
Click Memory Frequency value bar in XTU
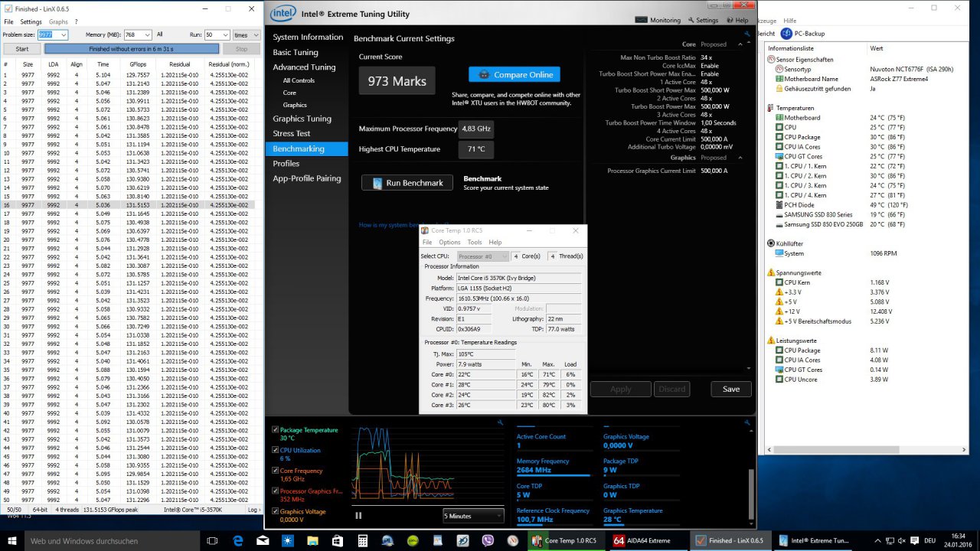554,475
